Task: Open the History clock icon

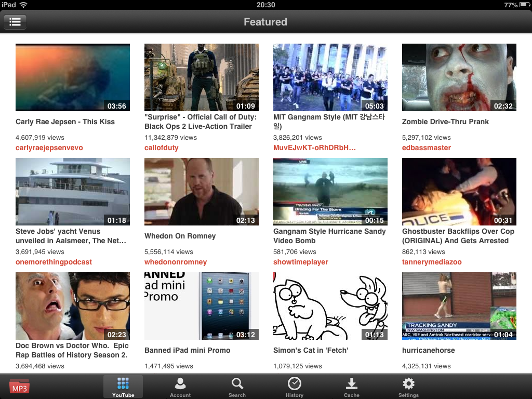Action: coord(294,385)
